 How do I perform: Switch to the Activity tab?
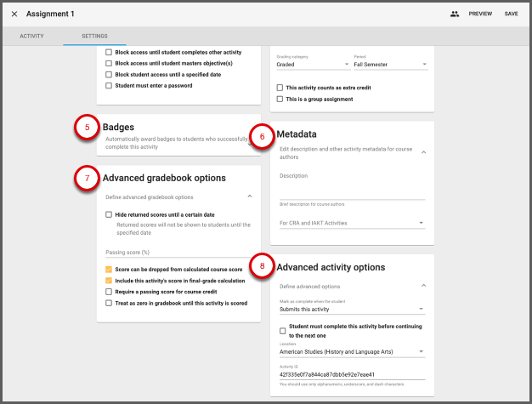pyautogui.click(x=31, y=37)
